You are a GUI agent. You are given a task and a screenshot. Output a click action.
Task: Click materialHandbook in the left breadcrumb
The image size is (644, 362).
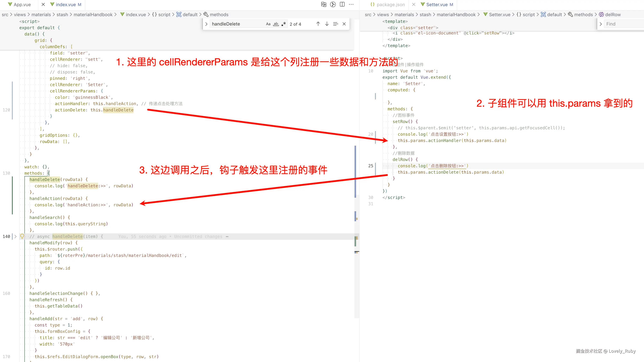tap(93, 15)
